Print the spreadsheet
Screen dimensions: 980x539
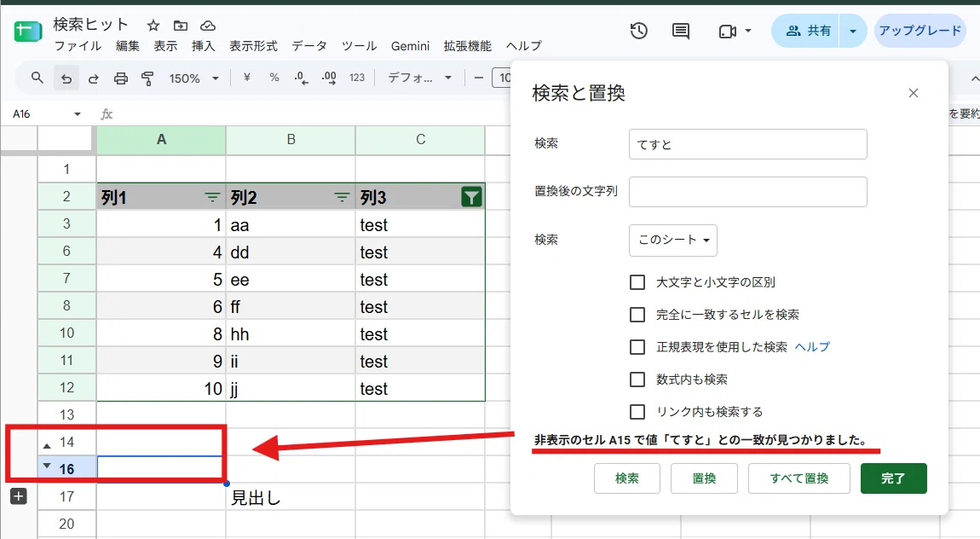coord(121,78)
